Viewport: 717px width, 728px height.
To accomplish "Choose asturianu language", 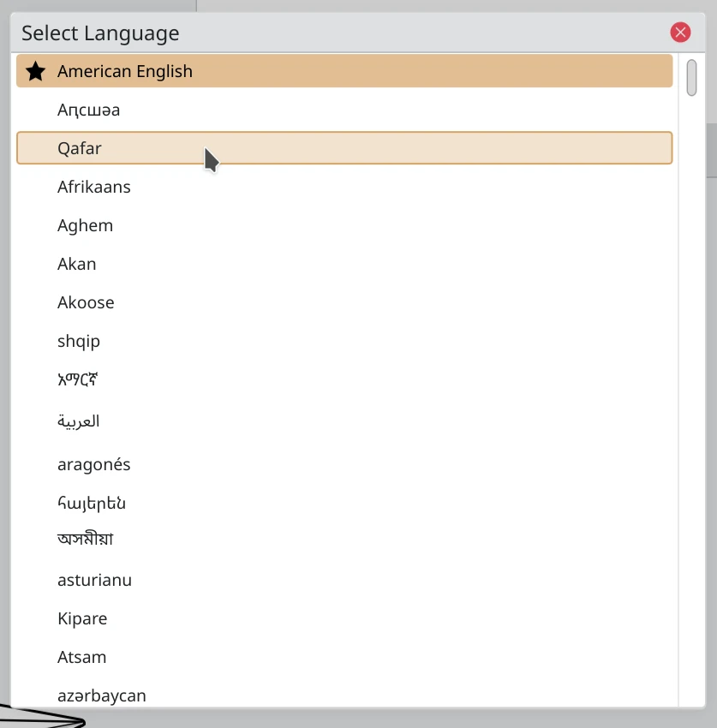I will (344, 581).
